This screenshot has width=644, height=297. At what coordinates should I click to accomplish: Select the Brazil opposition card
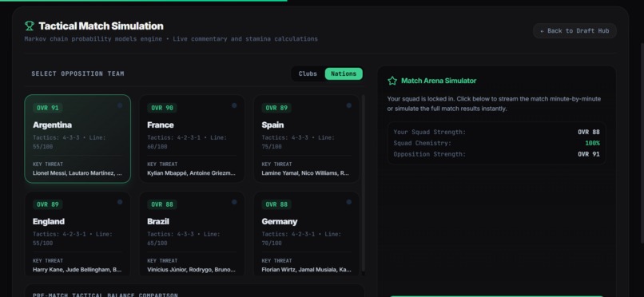click(x=192, y=234)
